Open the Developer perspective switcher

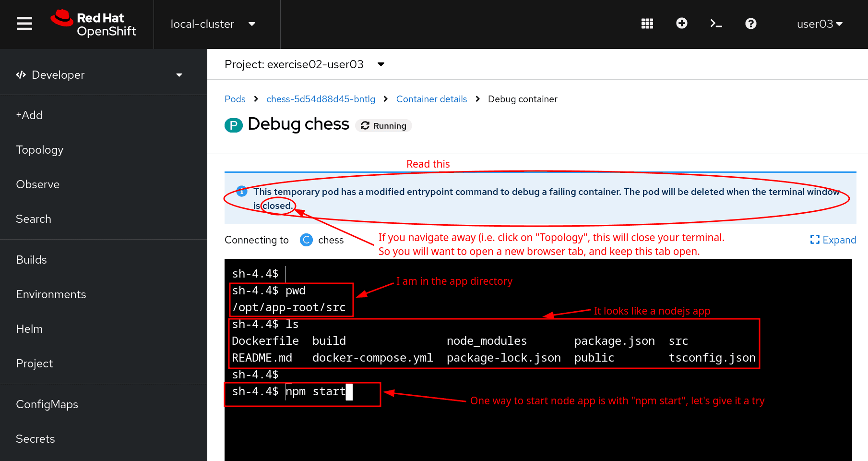99,75
